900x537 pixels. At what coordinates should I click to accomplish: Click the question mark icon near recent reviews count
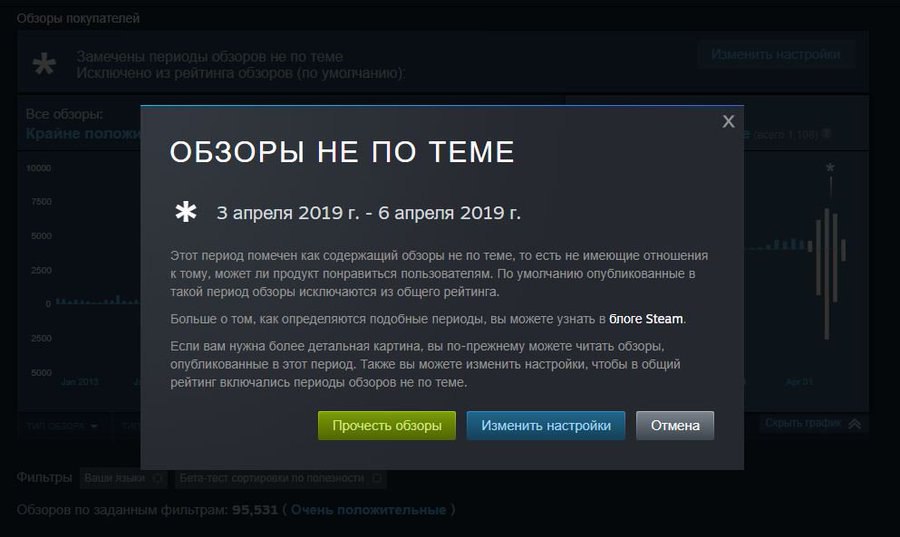pyautogui.click(x=827, y=134)
